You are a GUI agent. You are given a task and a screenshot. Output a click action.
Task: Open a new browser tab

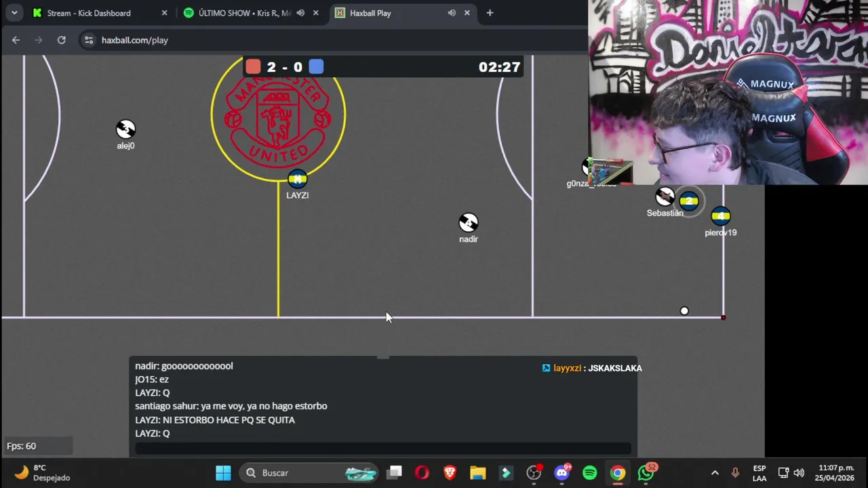pyautogui.click(x=490, y=13)
